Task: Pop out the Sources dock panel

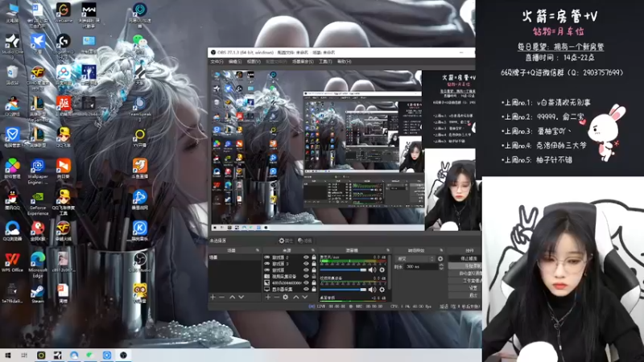Action: pos(313,250)
